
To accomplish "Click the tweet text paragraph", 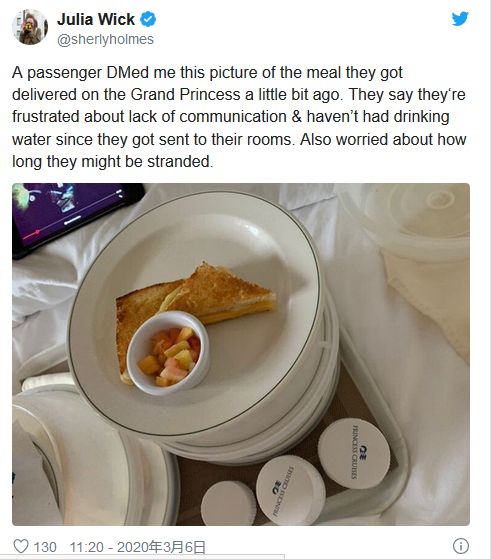I will 239,117.
